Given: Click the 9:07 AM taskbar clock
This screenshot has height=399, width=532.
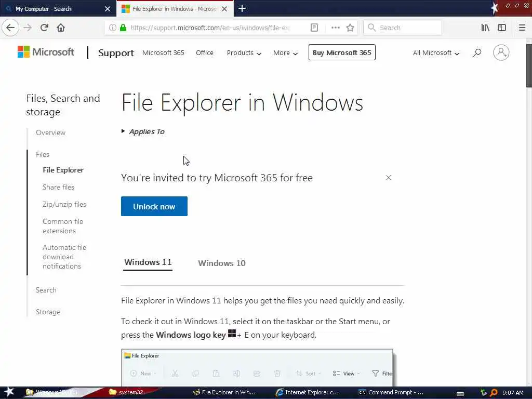Looking at the screenshot, I should 513,393.
